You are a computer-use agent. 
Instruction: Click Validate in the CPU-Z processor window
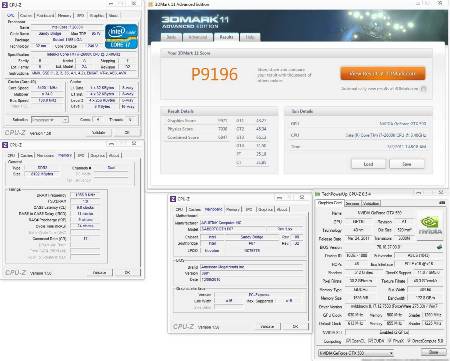pyautogui.click(x=98, y=132)
